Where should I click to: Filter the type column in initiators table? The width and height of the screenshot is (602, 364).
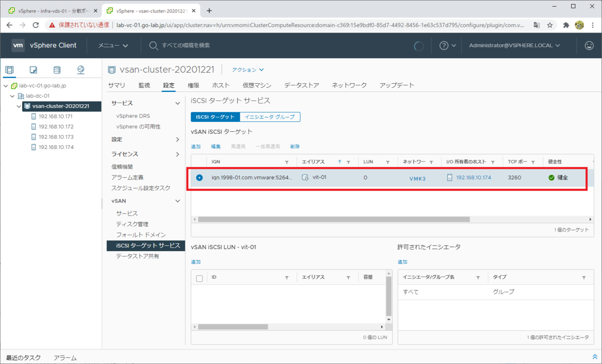coord(584,277)
